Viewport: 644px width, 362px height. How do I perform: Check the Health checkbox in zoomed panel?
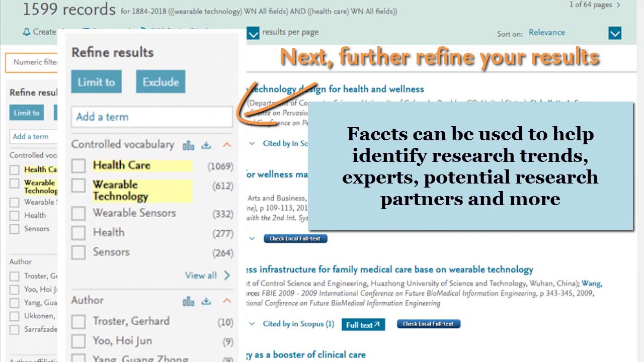pos(78,233)
